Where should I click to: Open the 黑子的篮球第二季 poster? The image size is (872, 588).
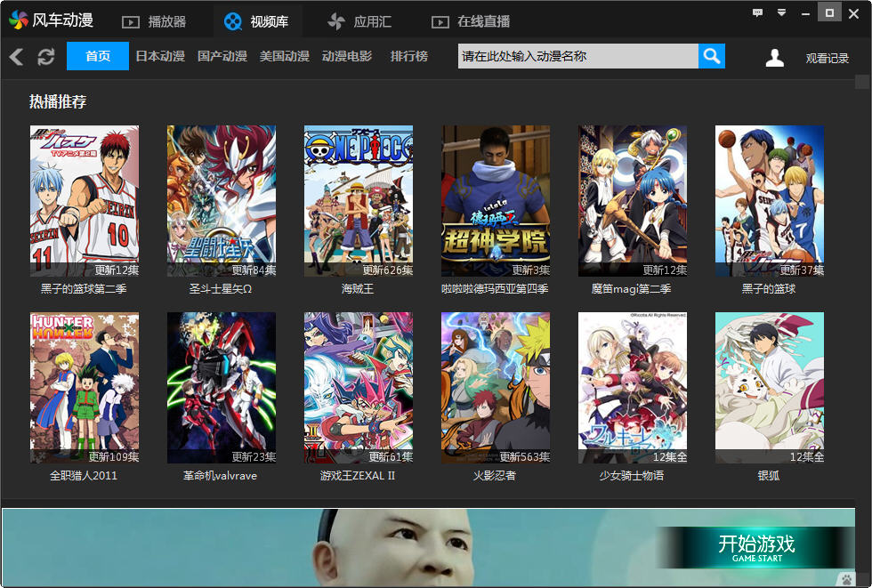[85, 201]
